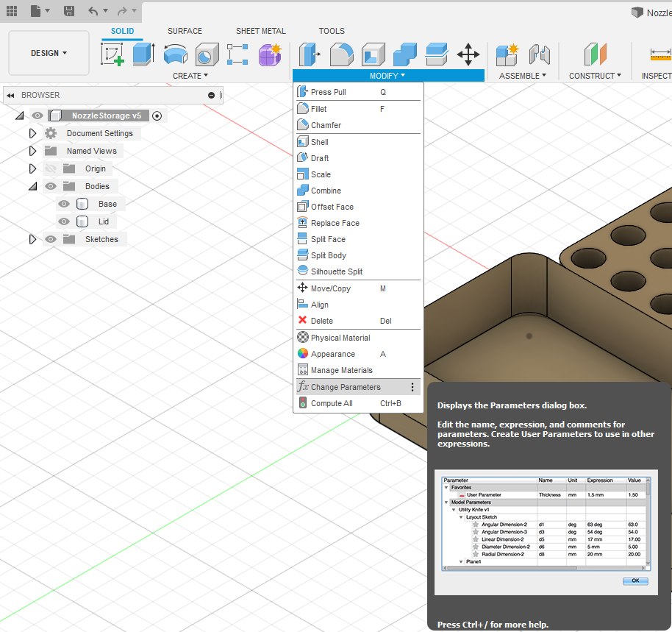Open the data panel grid icon

pyautogui.click(x=12, y=11)
